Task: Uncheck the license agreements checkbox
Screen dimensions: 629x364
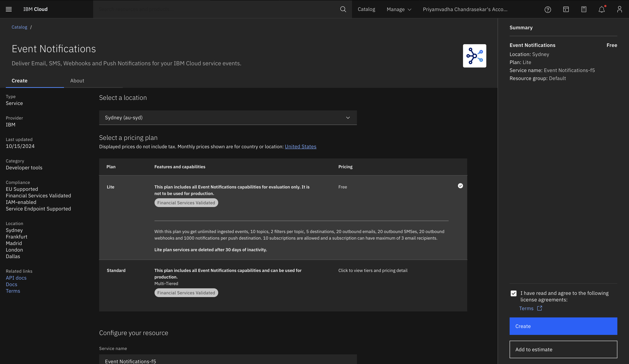Action: pyautogui.click(x=513, y=293)
